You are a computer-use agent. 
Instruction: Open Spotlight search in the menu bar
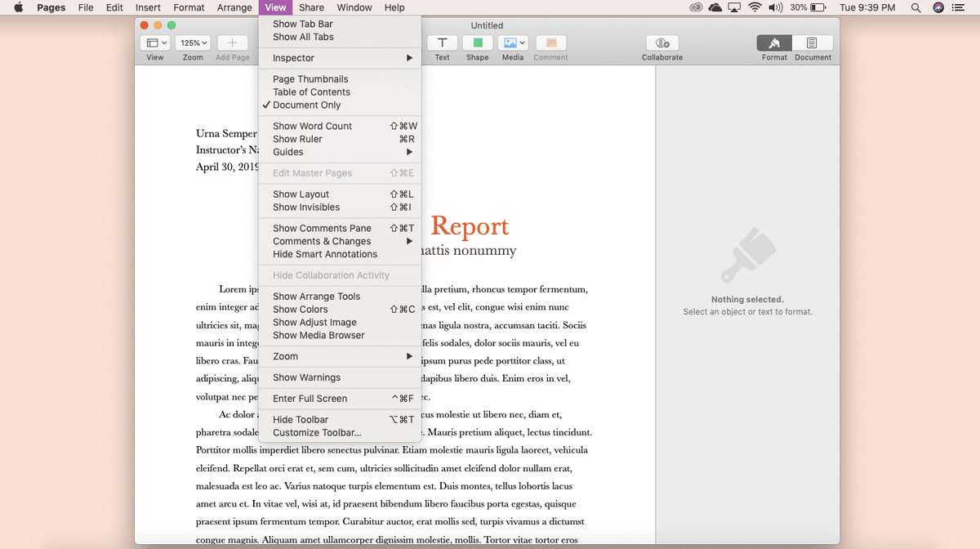pos(915,7)
